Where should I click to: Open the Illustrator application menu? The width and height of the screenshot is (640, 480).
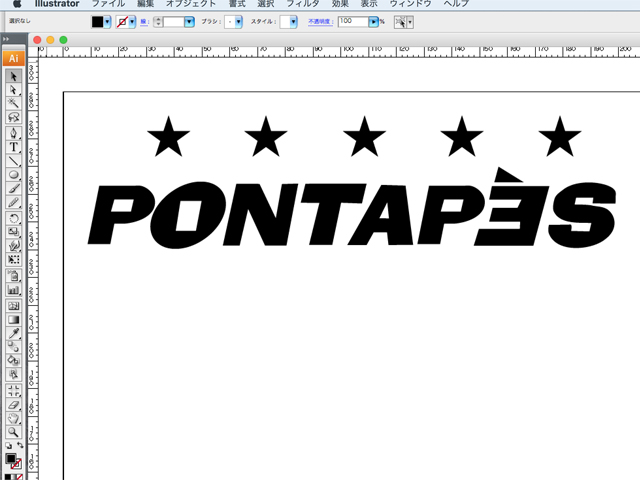pos(57,4)
